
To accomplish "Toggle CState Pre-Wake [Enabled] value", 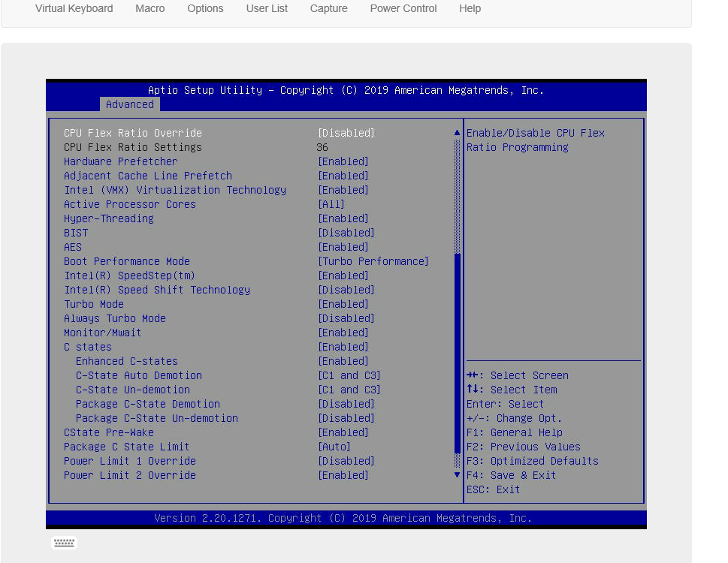I will click(x=343, y=432).
